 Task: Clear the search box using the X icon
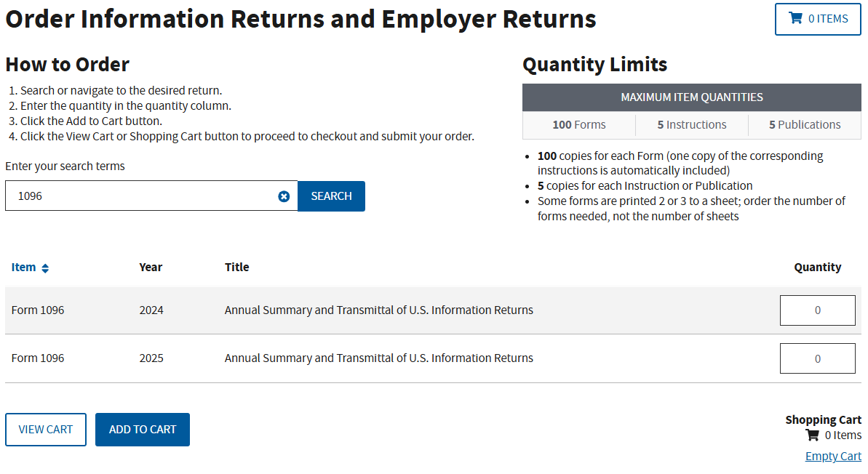pos(284,196)
